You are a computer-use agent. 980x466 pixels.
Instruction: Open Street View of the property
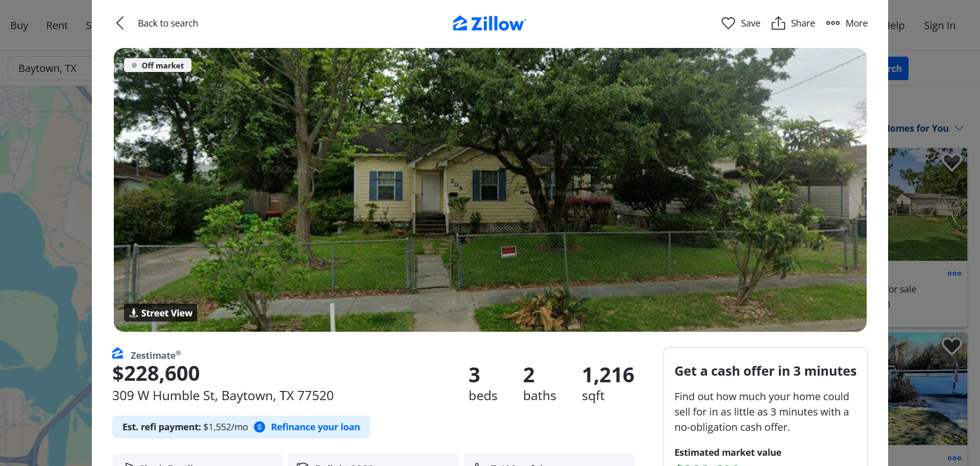point(160,313)
